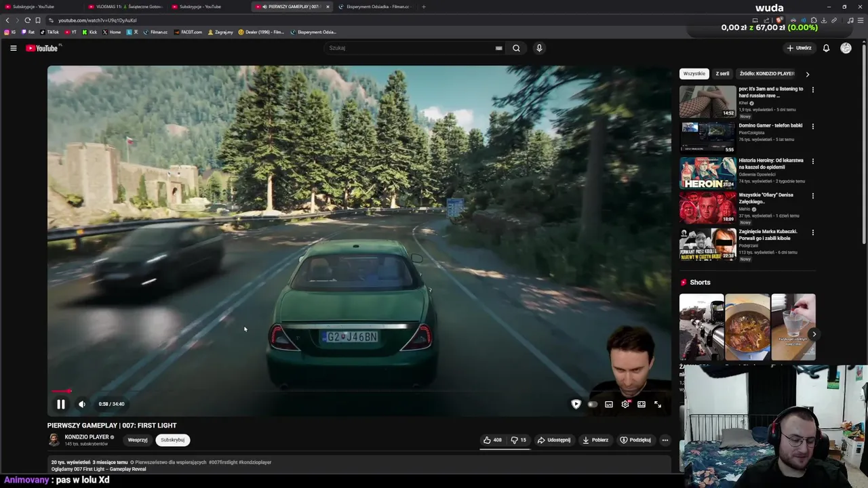Screen dimensions: 868x488
Task: Click the Utwórz create button
Action: [800, 48]
